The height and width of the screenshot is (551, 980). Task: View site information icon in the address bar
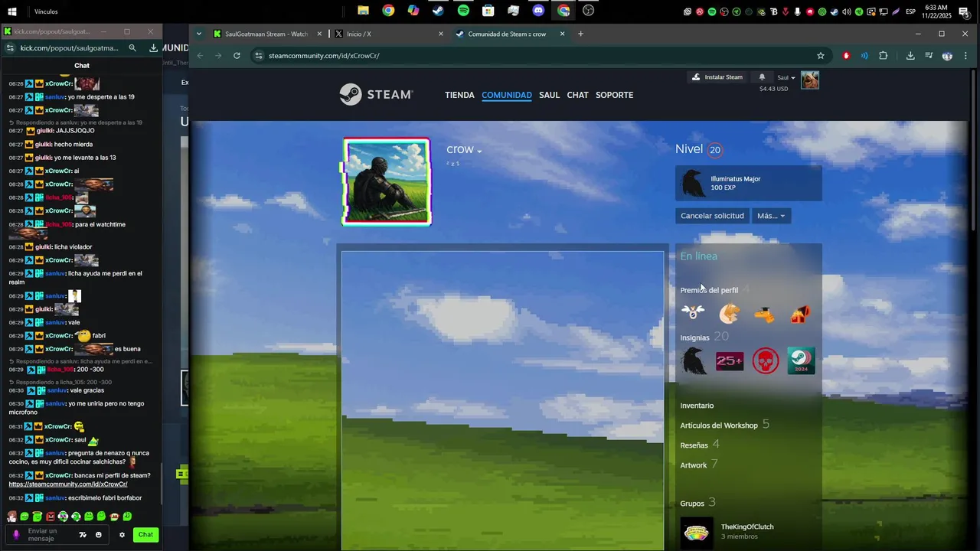click(x=260, y=55)
